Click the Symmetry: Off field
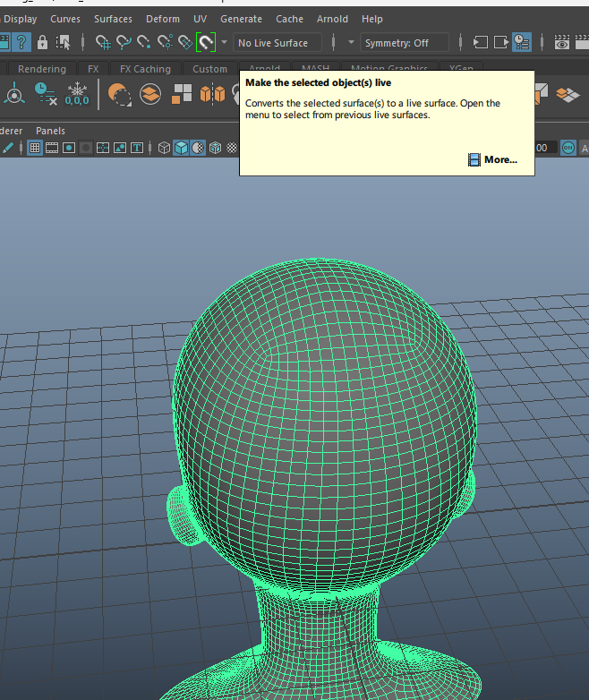 click(404, 43)
